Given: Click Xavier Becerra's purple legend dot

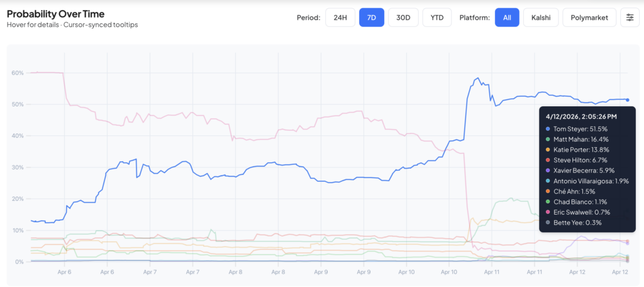Looking at the screenshot, I should tap(548, 172).
